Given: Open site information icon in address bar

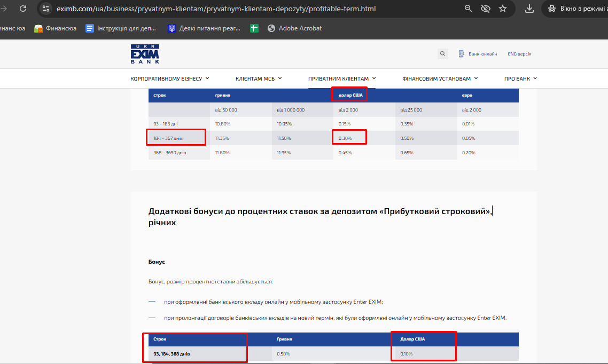Looking at the screenshot, I should click(46, 9).
